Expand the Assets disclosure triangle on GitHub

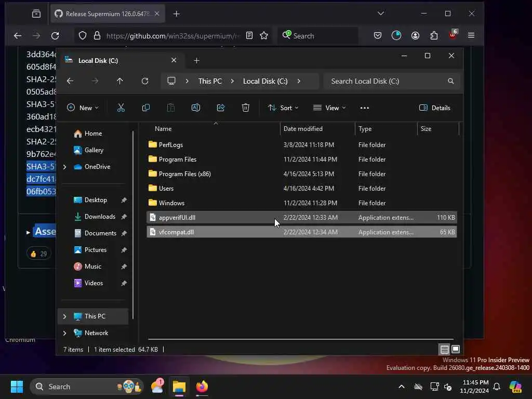pyautogui.click(x=28, y=232)
